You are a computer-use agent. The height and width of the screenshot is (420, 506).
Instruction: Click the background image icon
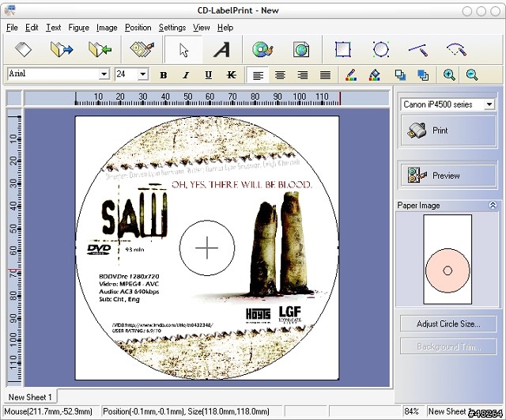(301, 50)
